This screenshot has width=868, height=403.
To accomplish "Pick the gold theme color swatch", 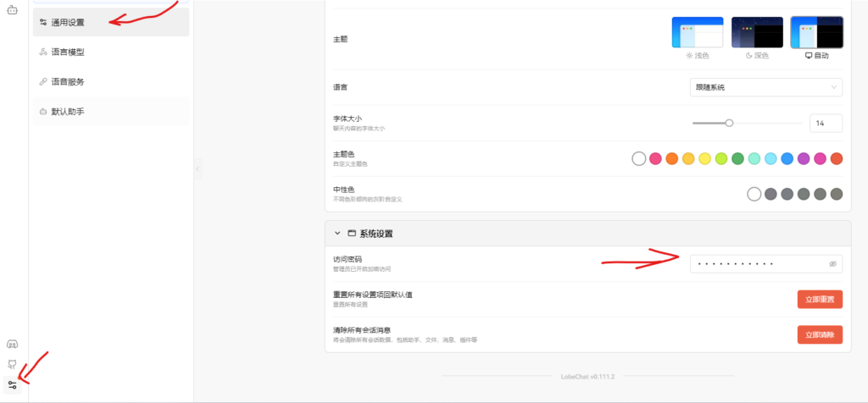I will (688, 158).
